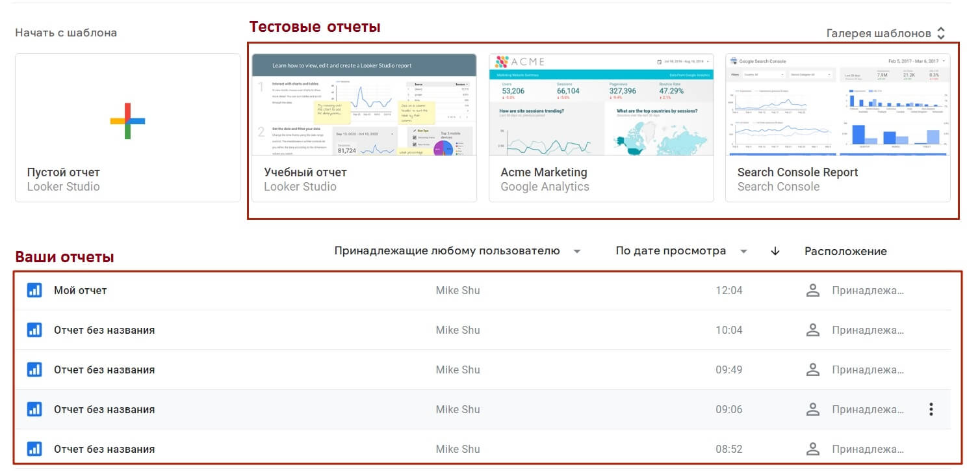Click the 10:04 time value
The width and height of the screenshot is (980, 471).
(729, 330)
